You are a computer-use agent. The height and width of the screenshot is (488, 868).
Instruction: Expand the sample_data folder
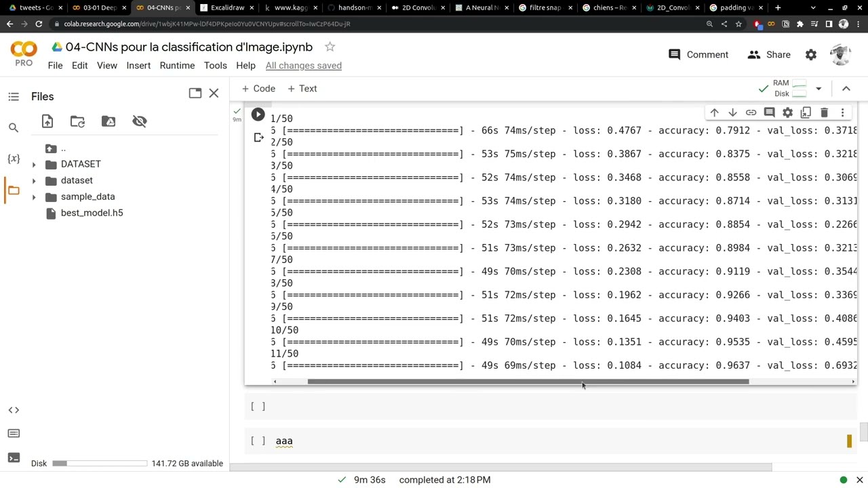coord(34,197)
